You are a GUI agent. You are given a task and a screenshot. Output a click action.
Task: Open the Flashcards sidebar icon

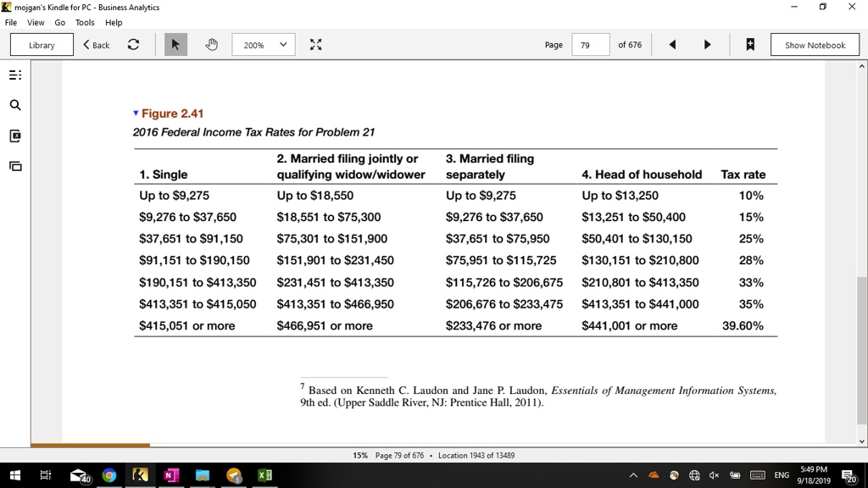[14, 136]
